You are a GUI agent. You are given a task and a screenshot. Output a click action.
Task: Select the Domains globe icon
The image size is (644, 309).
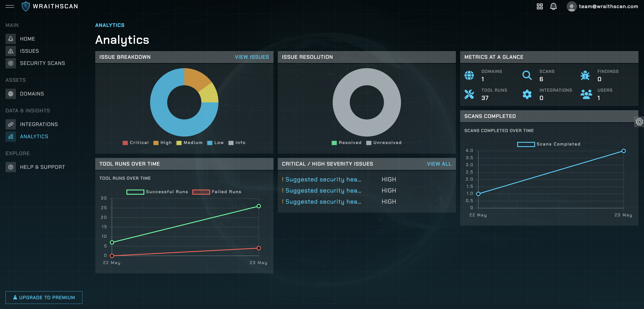click(x=10, y=94)
